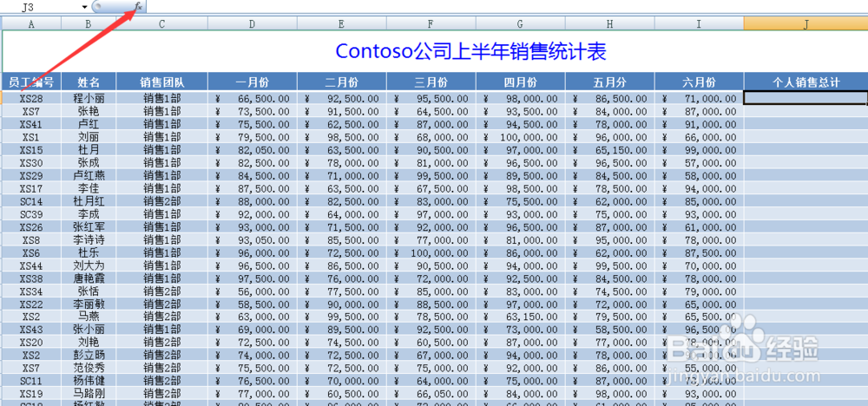Select column E header
868x406 pixels.
(342, 23)
